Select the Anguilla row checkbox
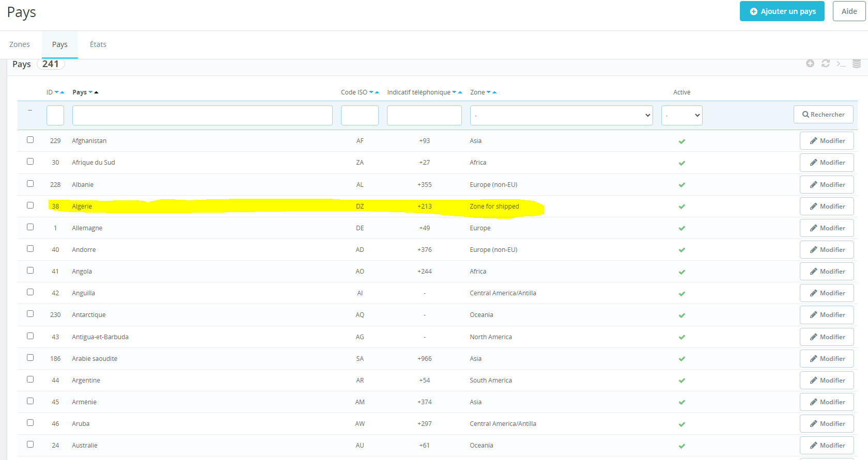 pos(30,292)
